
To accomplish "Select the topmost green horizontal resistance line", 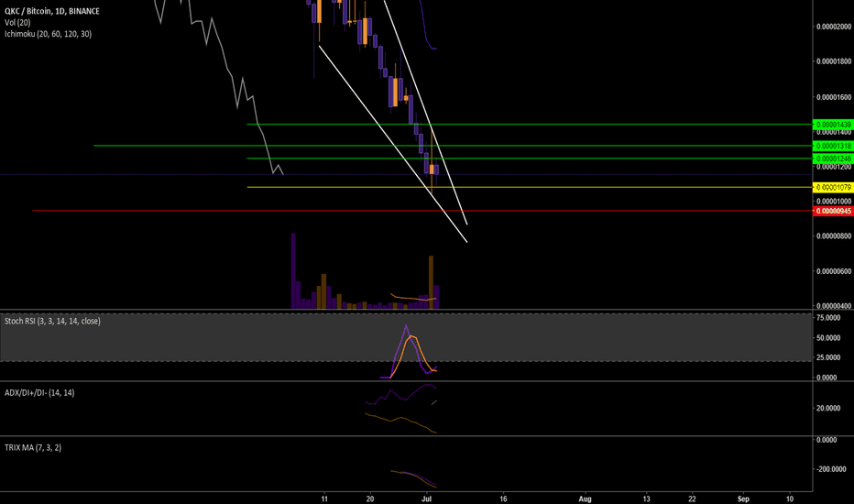I will pyautogui.click(x=530, y=125).
